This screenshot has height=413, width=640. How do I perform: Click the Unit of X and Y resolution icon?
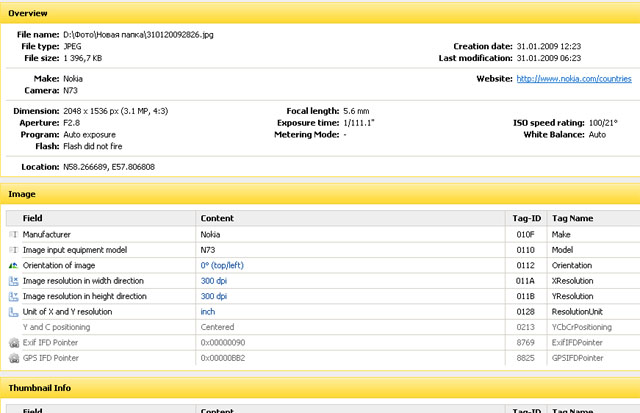(13, 312)
